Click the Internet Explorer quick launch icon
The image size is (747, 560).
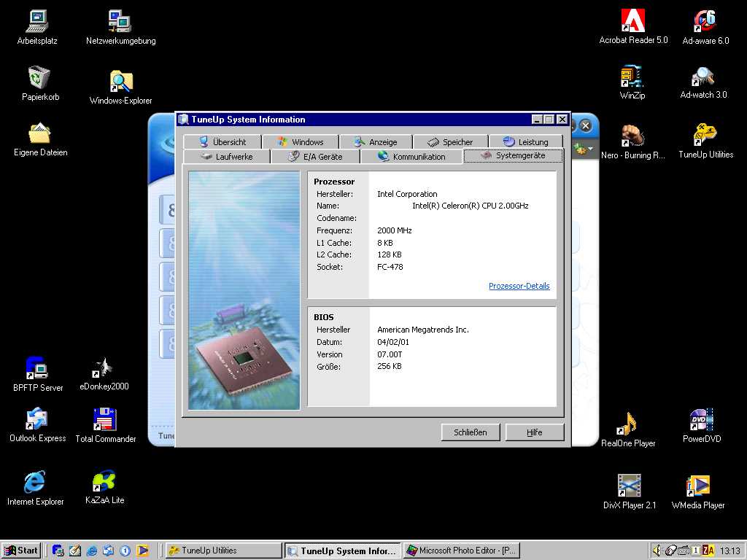click(92, 551)
